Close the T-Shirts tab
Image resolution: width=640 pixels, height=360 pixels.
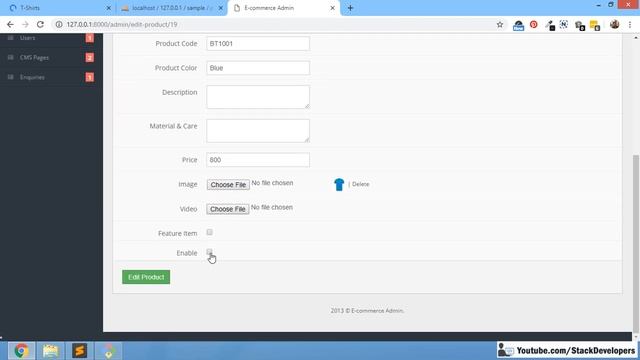tap(109, 8)
